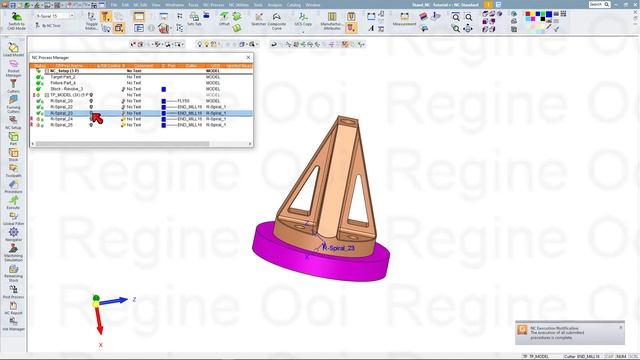Open the Navigator from the sidebar
Screen dimensions: 640x360
(13, 234)
